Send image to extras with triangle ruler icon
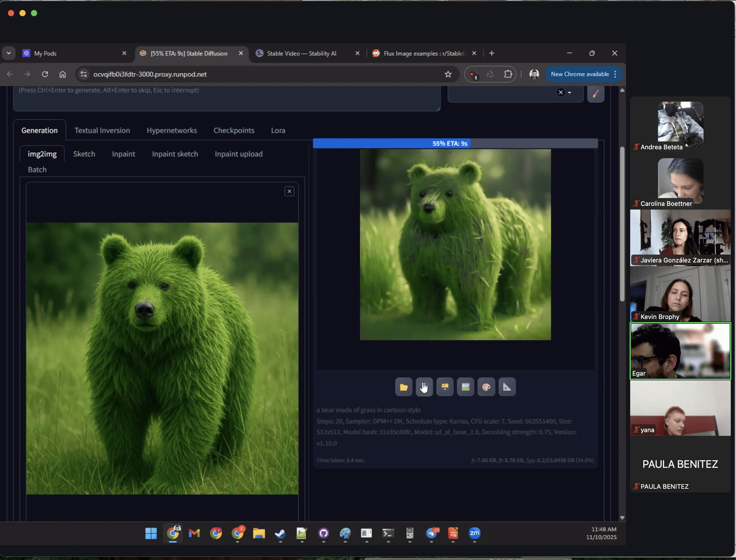This screenshot has height=560, width=736. 507,387
